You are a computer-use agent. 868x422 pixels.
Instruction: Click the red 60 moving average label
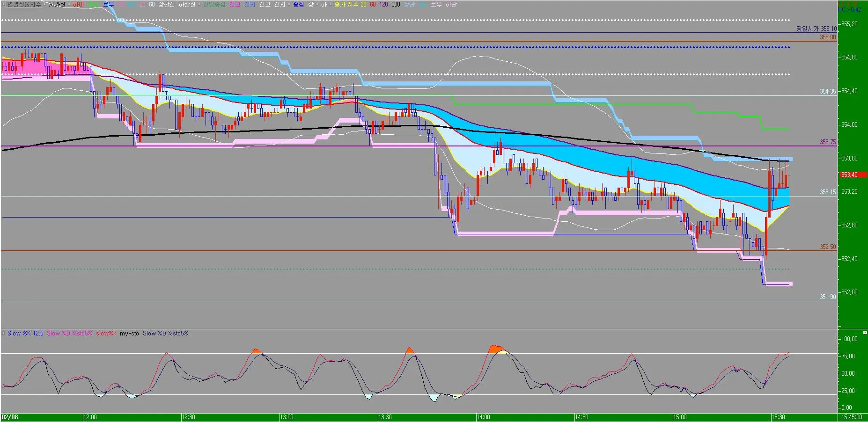point(373,4)
